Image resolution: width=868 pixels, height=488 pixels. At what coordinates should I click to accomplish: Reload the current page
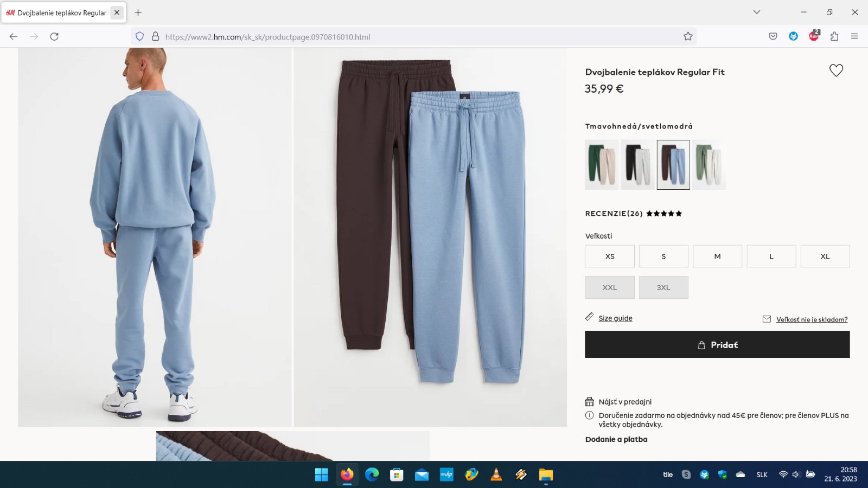pyautogui.click(x=54, y=36)
